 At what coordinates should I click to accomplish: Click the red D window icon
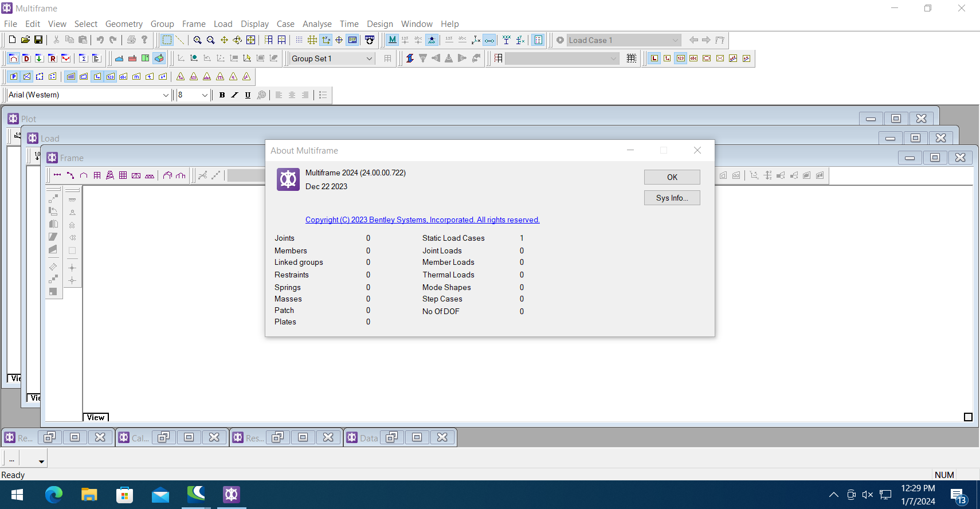pos(26,58)
